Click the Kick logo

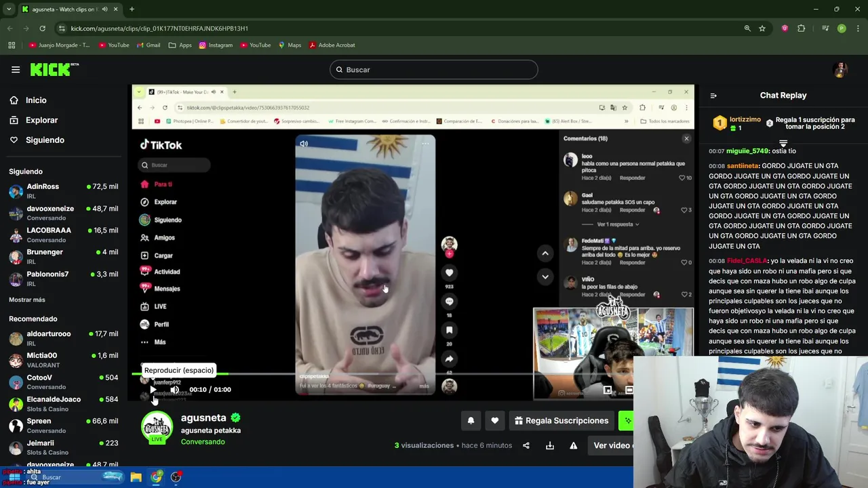(x=54, y=70)
